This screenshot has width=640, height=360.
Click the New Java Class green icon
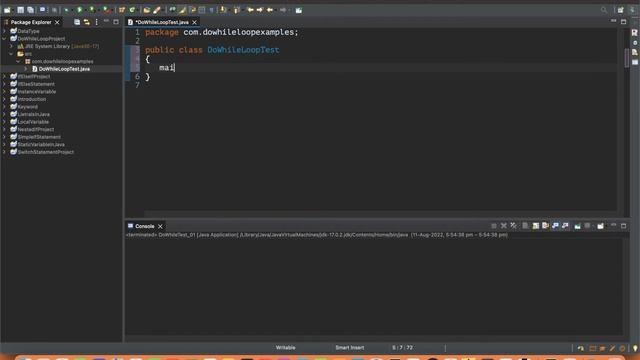pyautogui.click(x=132, y=10)
